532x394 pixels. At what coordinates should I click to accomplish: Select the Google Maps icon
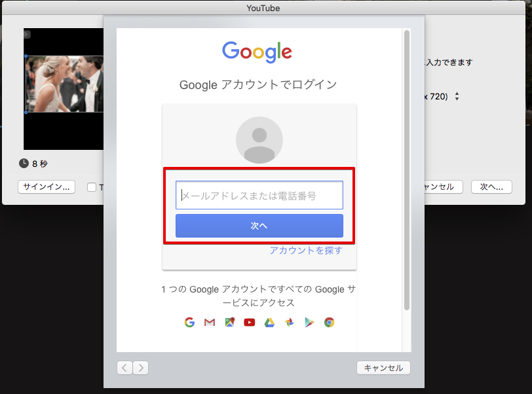(x=229, y=322)
